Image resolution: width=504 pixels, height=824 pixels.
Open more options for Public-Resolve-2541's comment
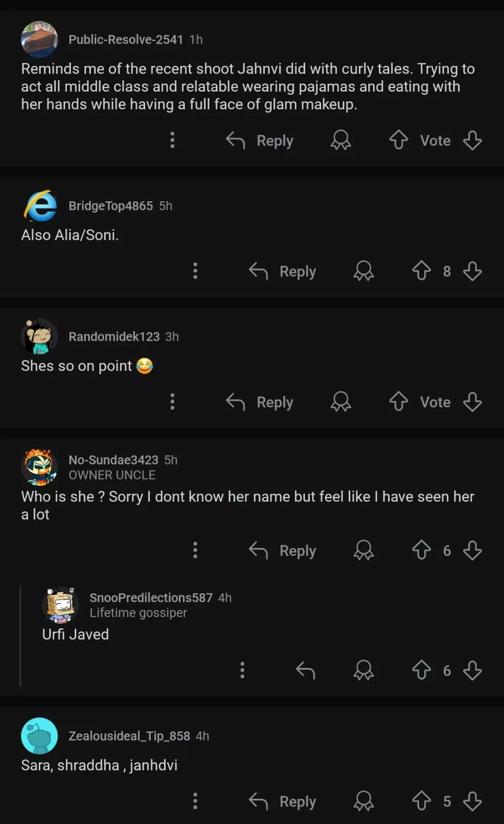click(172, 140)
